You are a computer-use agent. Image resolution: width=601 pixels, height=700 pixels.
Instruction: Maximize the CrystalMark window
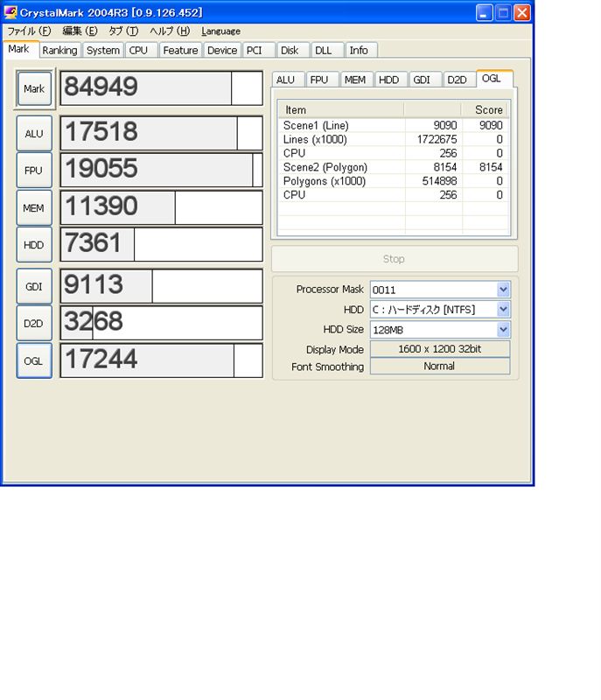pyautogui.click(x=503, y=12)
